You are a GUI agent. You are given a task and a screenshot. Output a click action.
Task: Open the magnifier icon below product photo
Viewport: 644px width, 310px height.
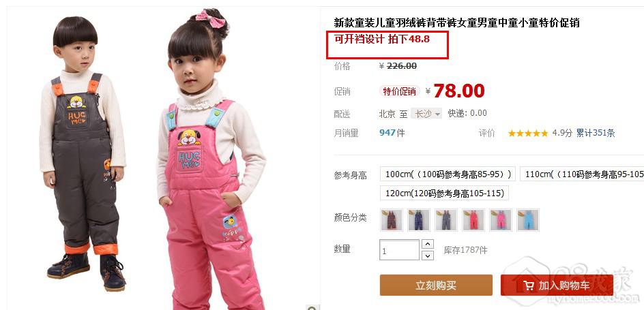pyautogui.click(x=312, y=308)
